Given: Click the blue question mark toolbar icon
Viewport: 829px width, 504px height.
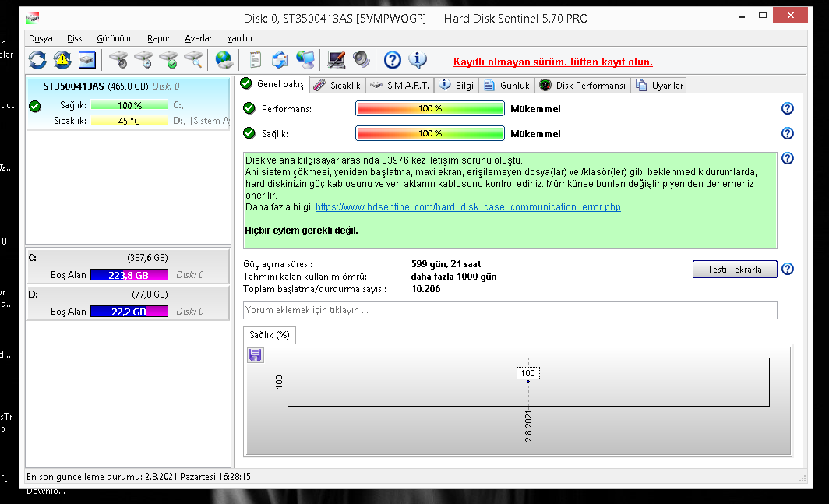Looking at the screenshot, I should click(393, 60).
